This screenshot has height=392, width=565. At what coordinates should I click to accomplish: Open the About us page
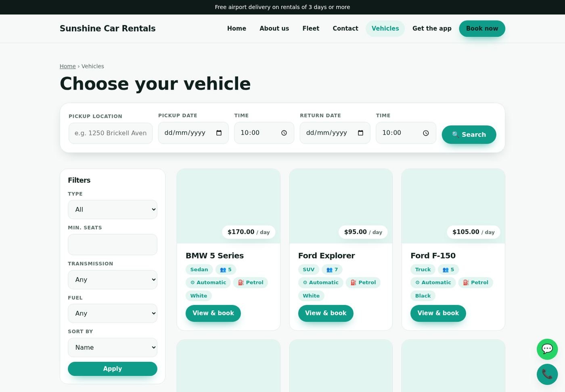274,29
